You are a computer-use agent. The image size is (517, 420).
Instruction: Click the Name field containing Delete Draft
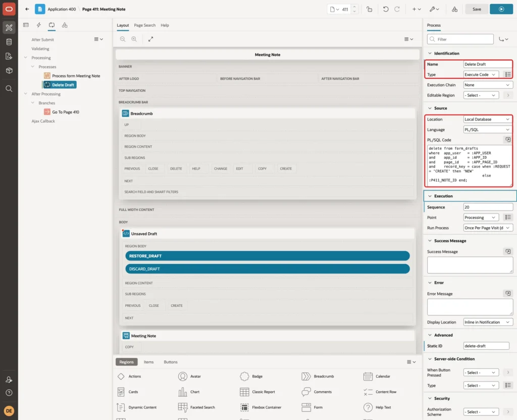point(488,64)
